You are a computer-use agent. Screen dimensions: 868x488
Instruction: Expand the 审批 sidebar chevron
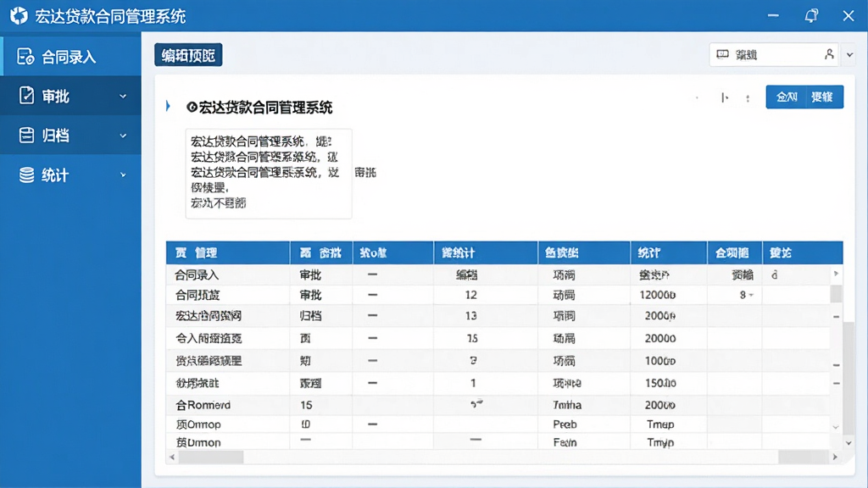(x=123, y=97)
